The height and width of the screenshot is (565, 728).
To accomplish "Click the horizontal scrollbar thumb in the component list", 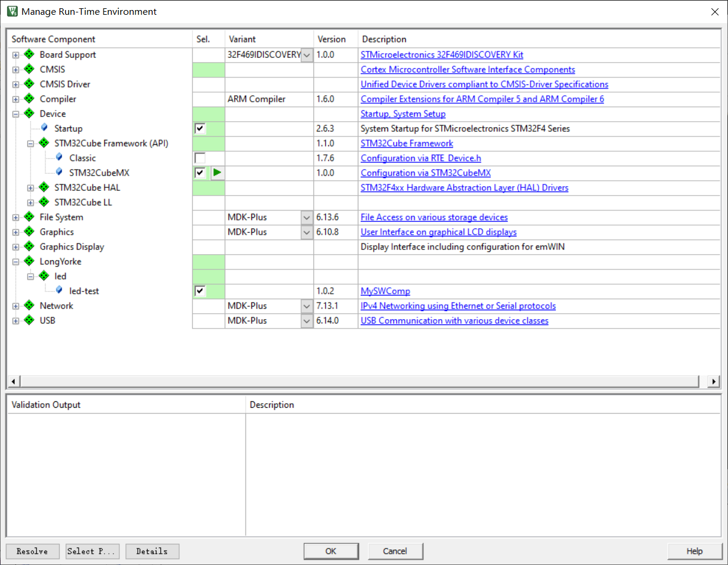I will (360, 381).
